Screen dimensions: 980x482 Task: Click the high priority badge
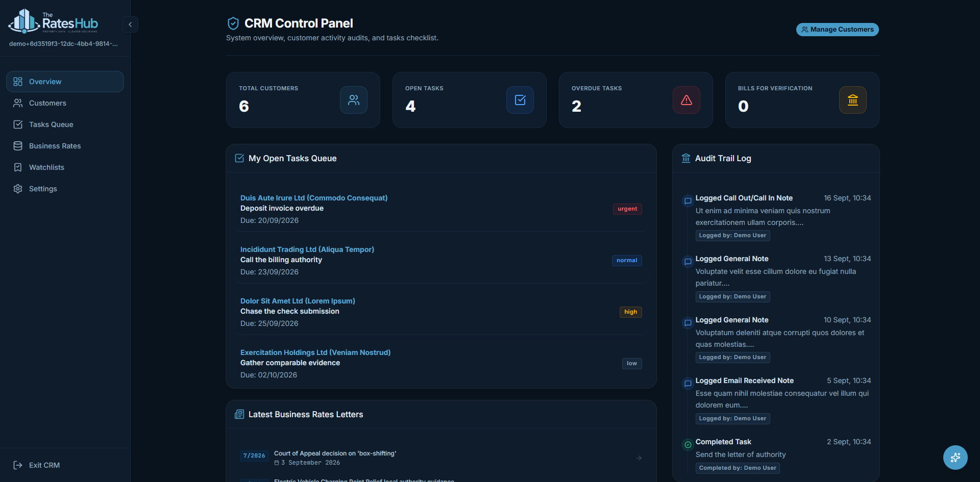(631, 312)
